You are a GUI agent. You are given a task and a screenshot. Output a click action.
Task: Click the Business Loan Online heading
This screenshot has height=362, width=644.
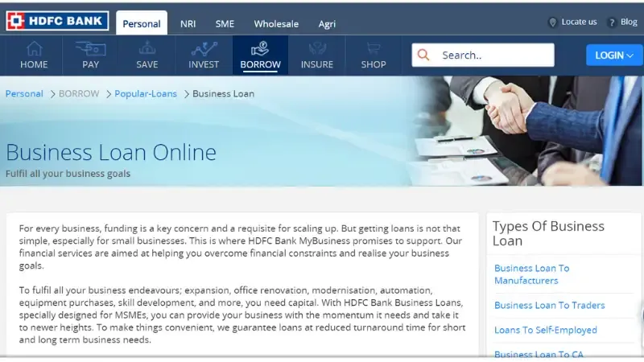coord(111,152)
